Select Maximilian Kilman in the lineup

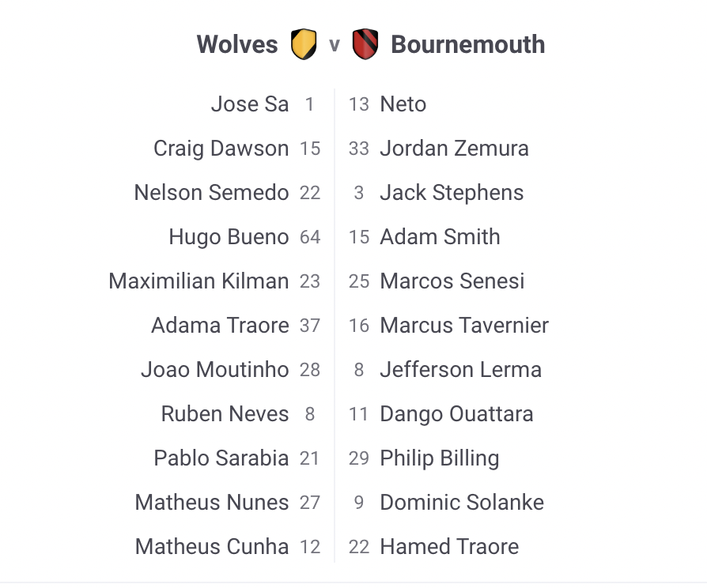pyautogui.click(x=198, y=281)
